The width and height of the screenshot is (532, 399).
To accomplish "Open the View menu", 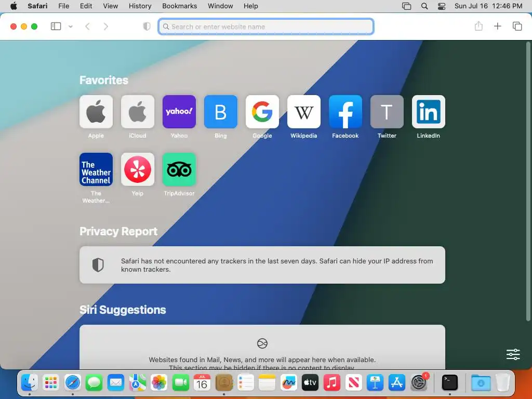I will pos(111,6).
